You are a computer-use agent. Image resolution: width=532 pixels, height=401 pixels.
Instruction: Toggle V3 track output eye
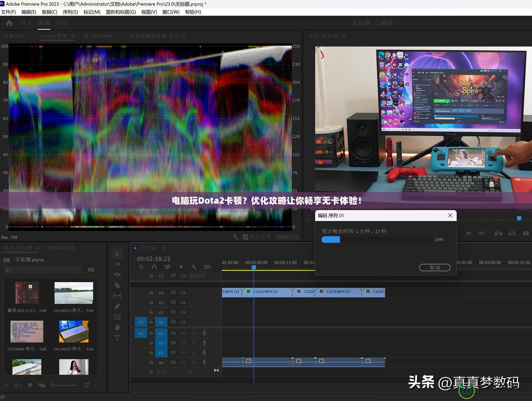(183, 302)
